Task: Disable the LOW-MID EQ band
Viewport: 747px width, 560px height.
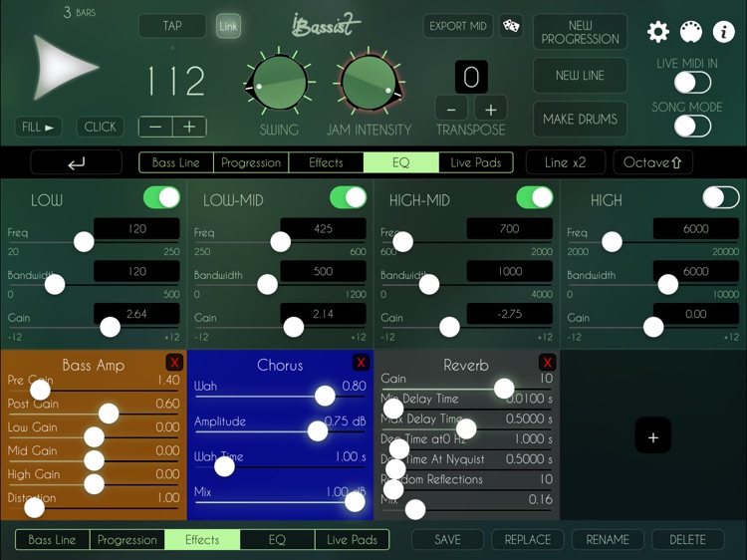Action: click(349, 197)
